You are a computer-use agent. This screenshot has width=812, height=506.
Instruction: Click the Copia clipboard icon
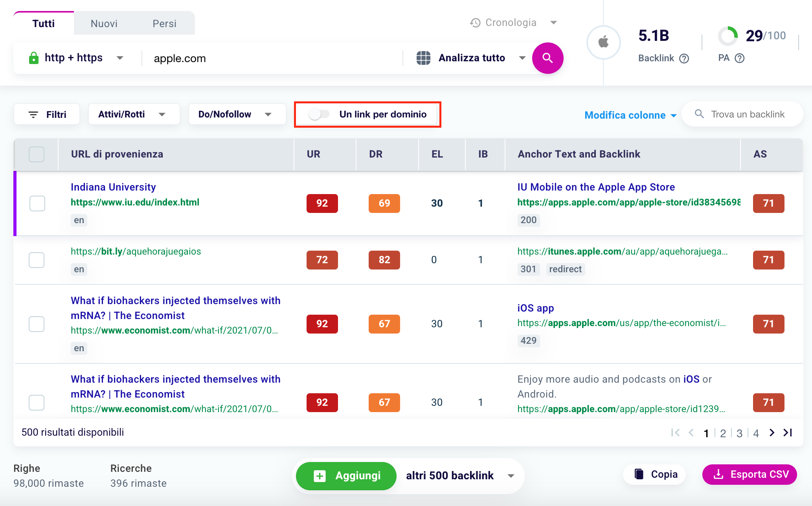pos(639,474)
